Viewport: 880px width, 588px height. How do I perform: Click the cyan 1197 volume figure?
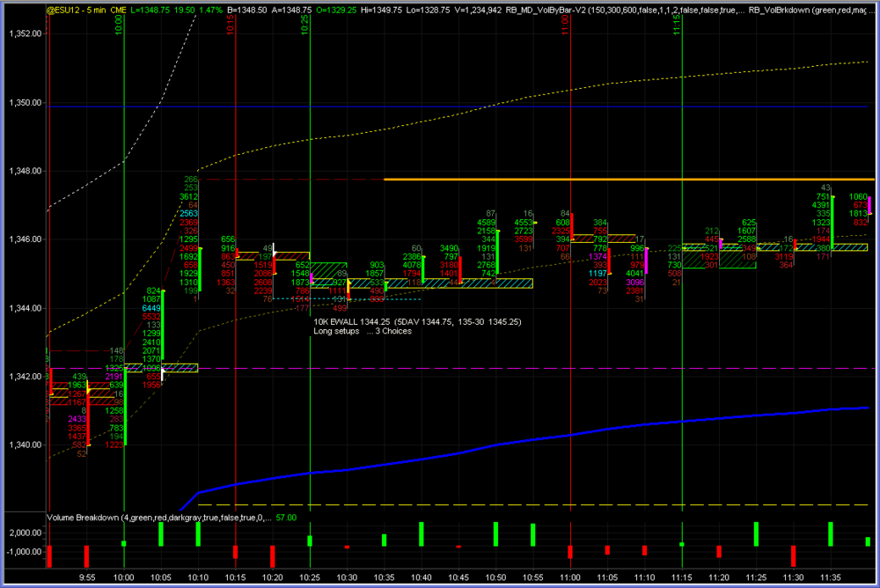click(598, 274)
